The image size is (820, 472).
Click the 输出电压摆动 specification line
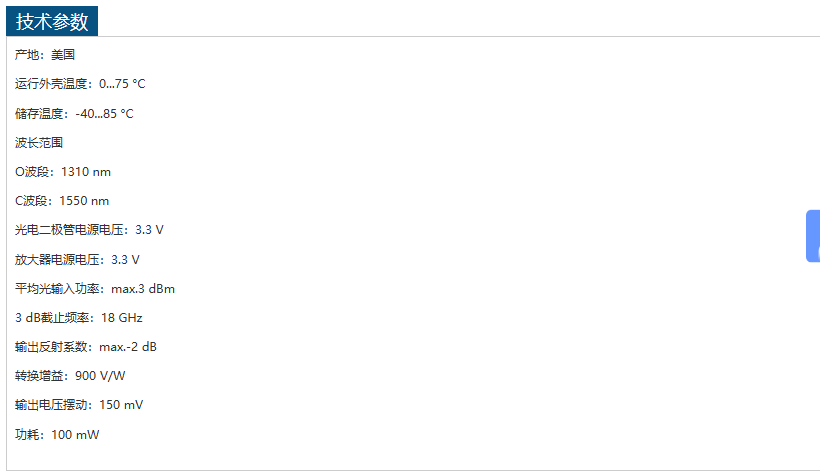point(79,405)
